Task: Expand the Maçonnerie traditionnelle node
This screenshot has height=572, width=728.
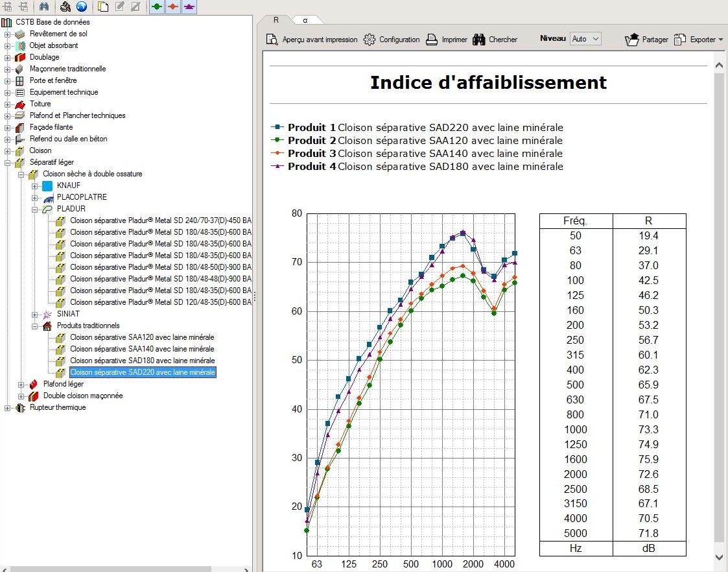Action: click(7, 69)
